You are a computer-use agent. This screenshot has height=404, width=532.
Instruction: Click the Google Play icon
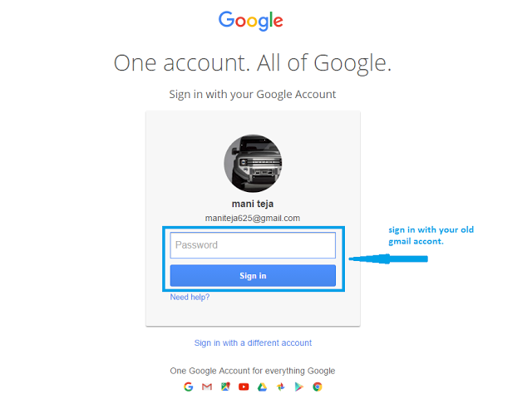pyautogui.click(x=299, y=387)
